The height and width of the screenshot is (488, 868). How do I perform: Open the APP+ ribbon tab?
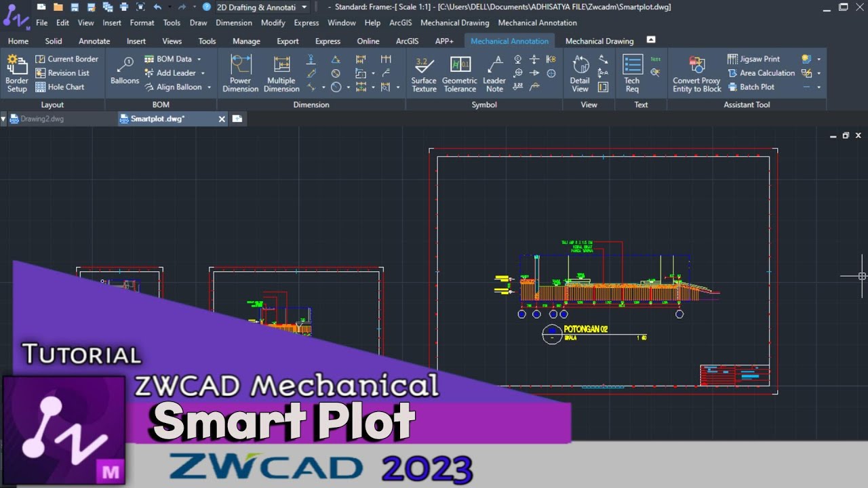444,41
